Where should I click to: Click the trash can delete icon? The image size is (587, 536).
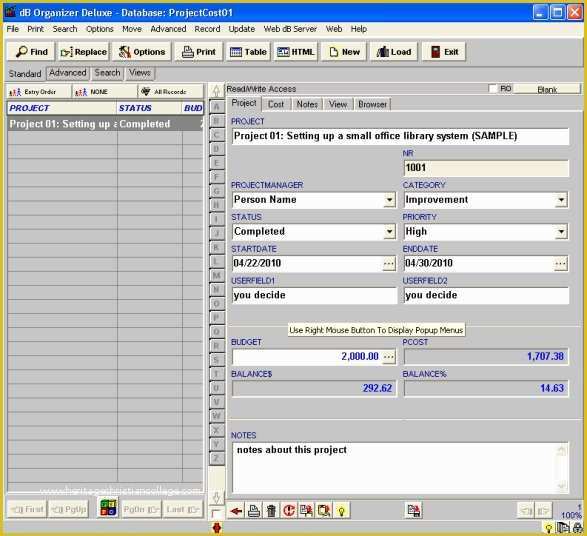[271, 511]
